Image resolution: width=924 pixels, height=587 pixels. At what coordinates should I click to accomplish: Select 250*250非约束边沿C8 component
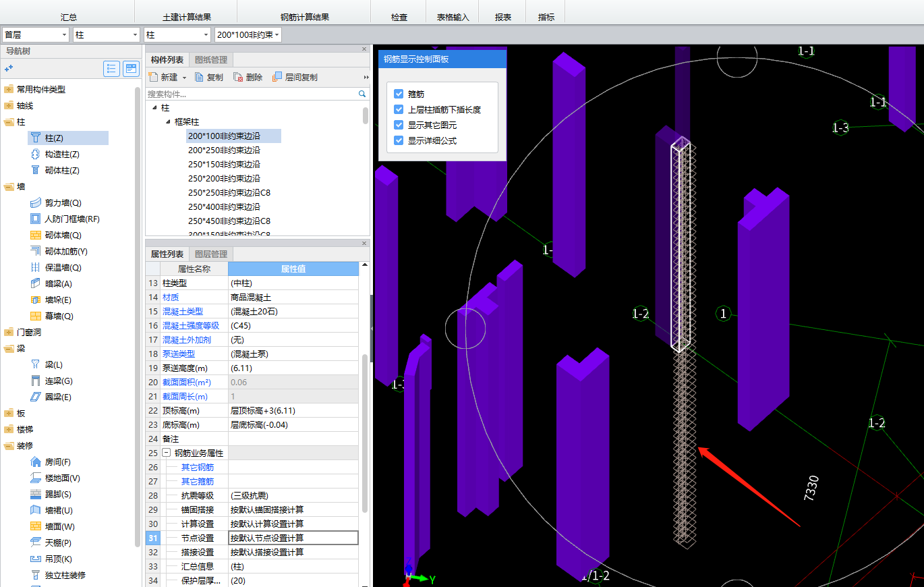[x=229, y=192]
